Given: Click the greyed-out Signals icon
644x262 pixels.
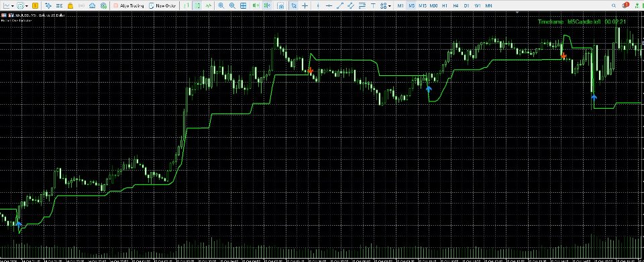Looking at the screenshot, I should (x=81, y=6).
